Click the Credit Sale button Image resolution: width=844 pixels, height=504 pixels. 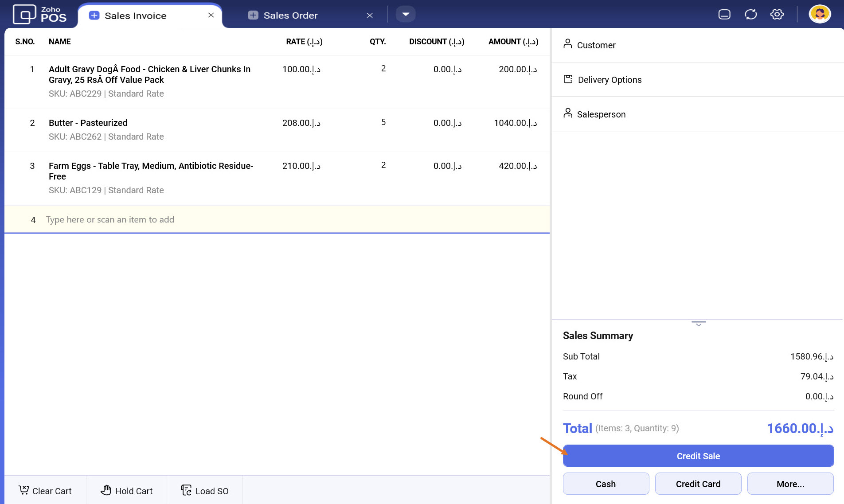[698, 456]
